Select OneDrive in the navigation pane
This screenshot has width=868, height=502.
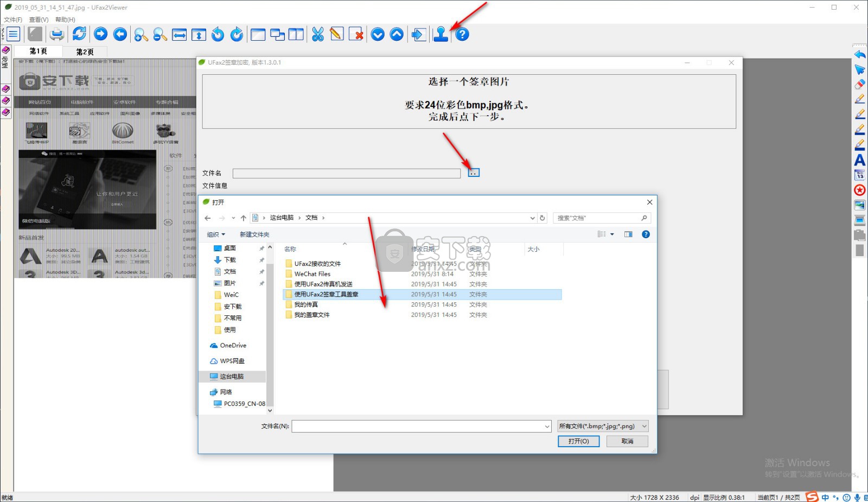coord(233,345)
